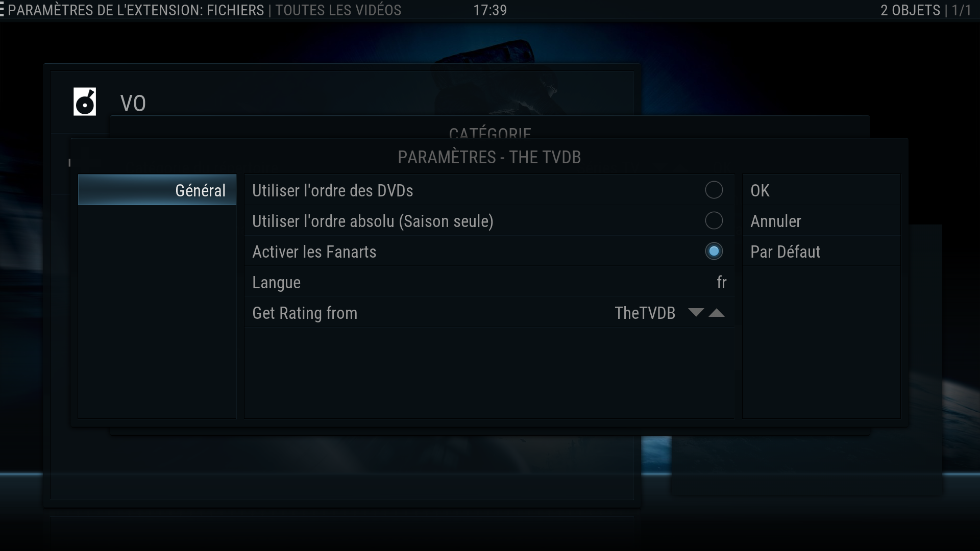The height and width of the screenshot is (551, 980).
Task: Click the Annuler button
Action: tap(821, 220)
